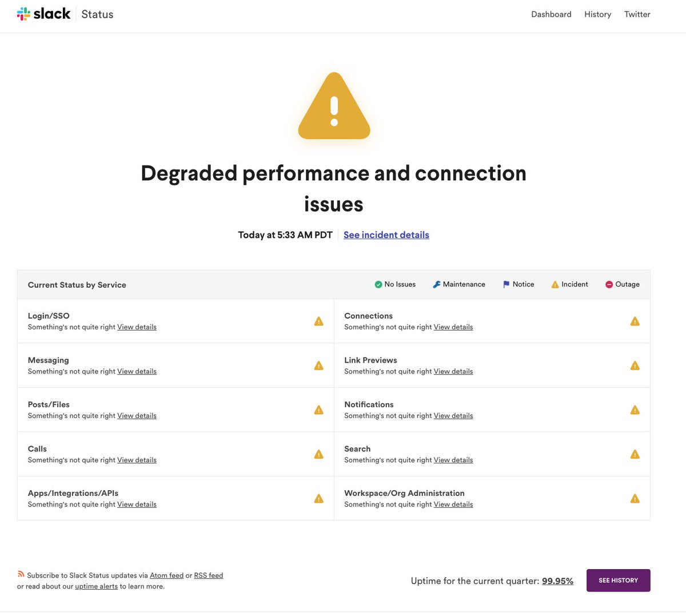Click Link Previews incident warning icon
This screenshot has width=686, height=616.
635,365
